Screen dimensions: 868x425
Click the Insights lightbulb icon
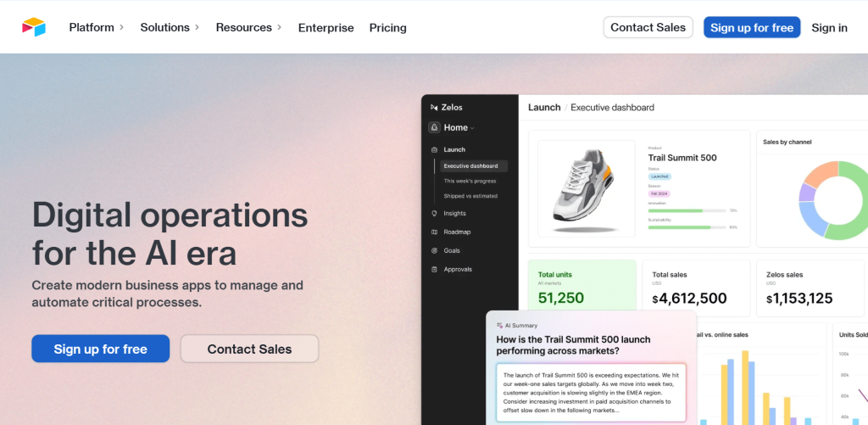coord(434,213)
